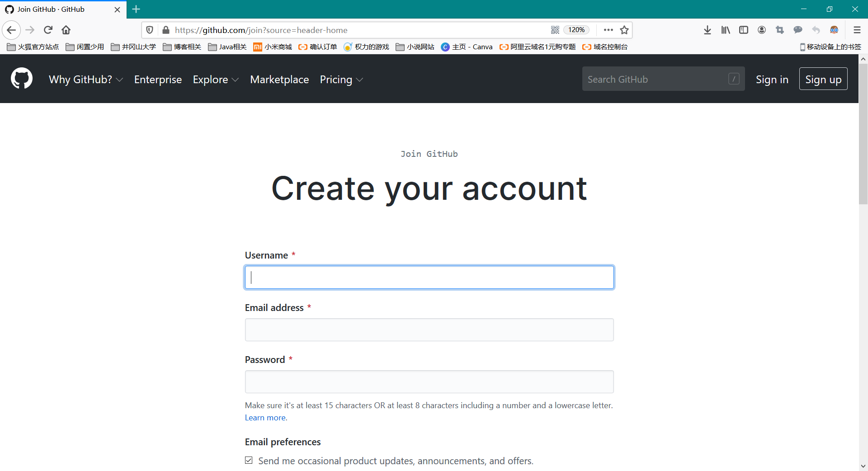The width and height of the screenshot is (868, 471).
Task: Go to the Firefox home page
Action: tap(66, 30)
